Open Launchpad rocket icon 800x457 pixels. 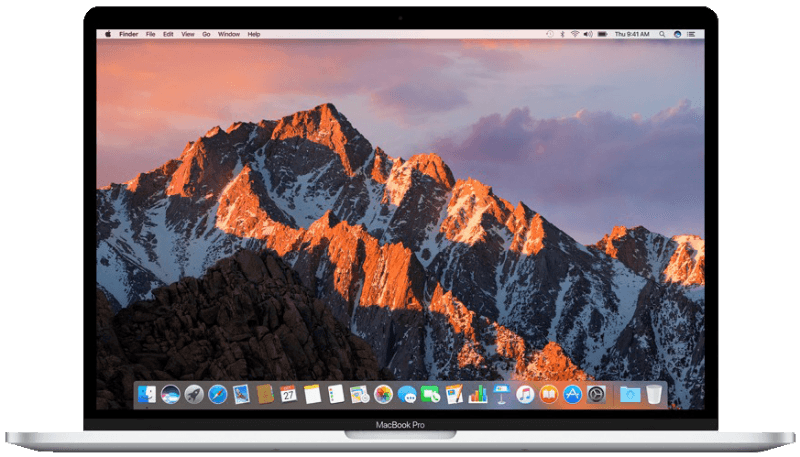pyautogui.click(x=194, y=395)
